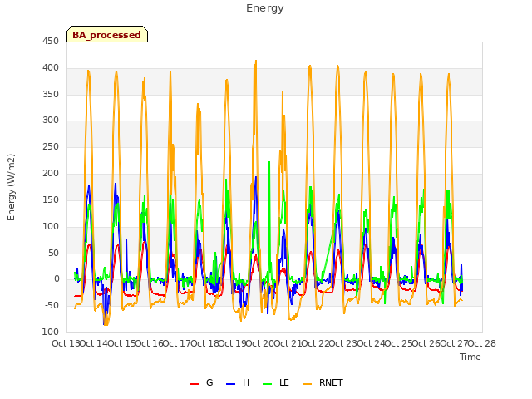
Task: Click the BA_processed annotation label
Action: click(x=107, y=34)
